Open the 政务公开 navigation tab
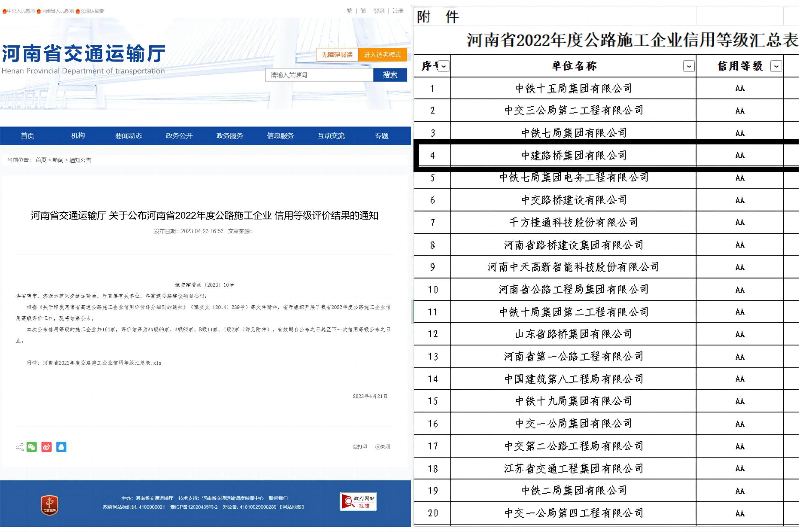Viewport: 799px width, 532px height. pos(179,136)
